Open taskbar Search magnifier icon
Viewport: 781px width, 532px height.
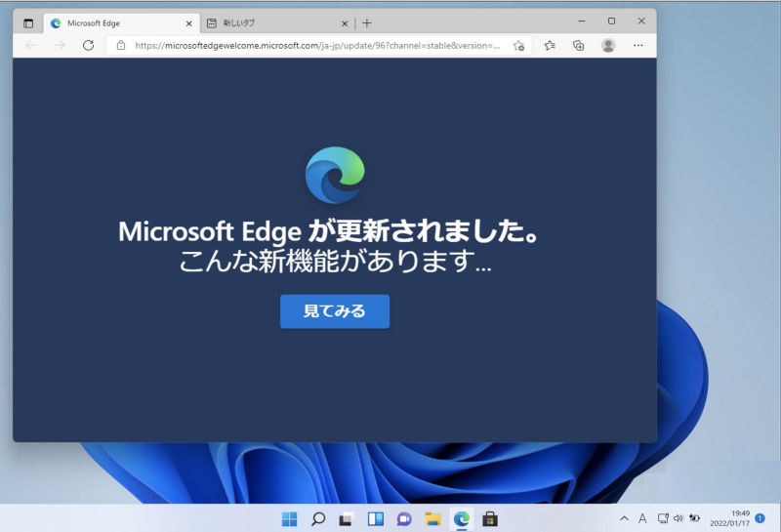coord(318,519)
